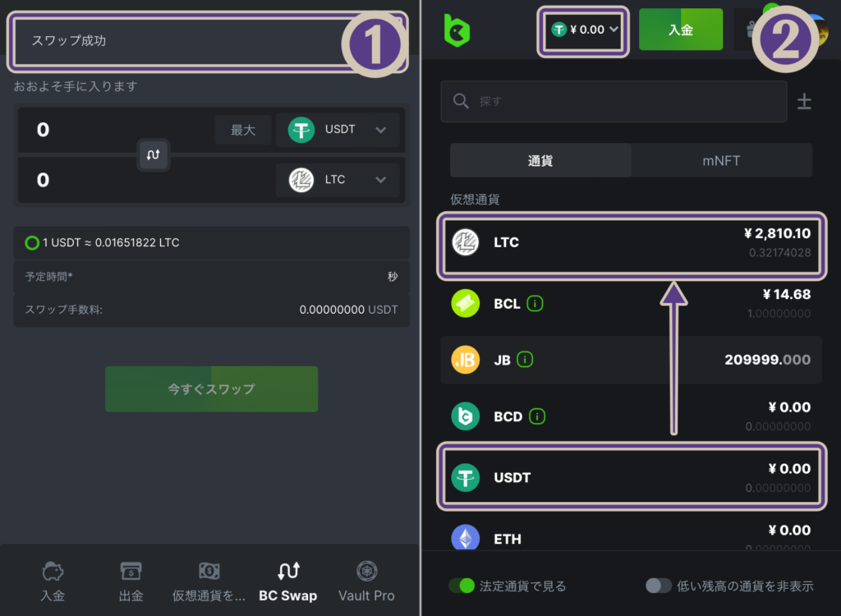Click the JB coin icon
Screen dimensions: 841x616
coord(465,360)
